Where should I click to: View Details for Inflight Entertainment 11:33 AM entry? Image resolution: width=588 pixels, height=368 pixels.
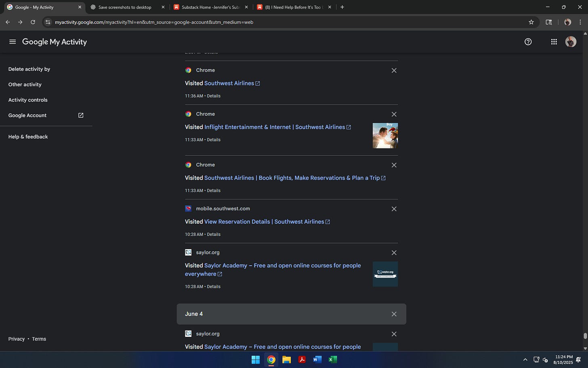pyautogui.click(x=214, y=140)
